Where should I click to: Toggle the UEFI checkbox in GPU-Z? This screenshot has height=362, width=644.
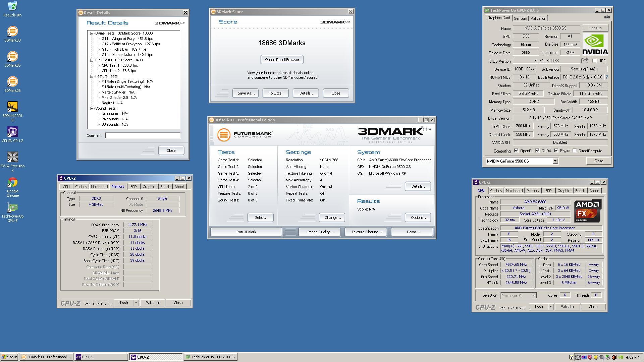594,61
